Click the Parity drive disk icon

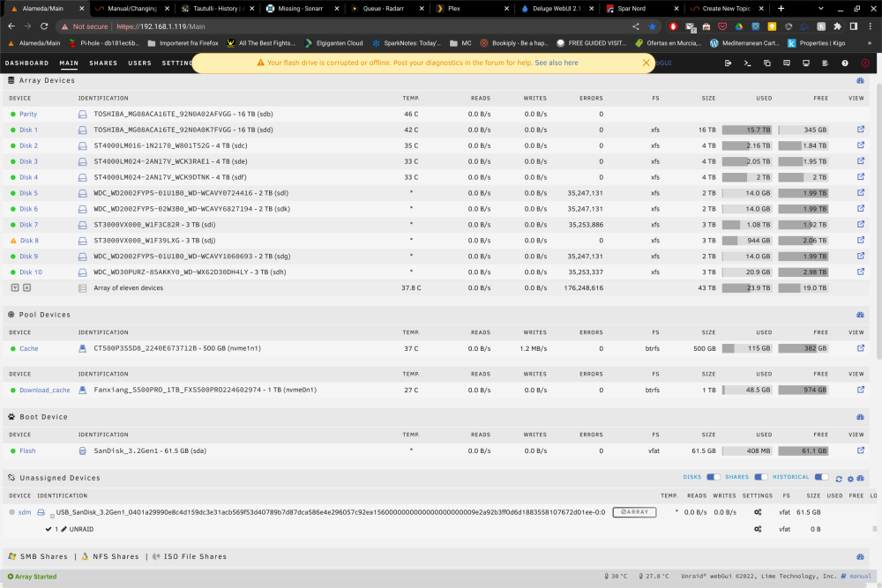pyautogui.click(x=82, y=114)
